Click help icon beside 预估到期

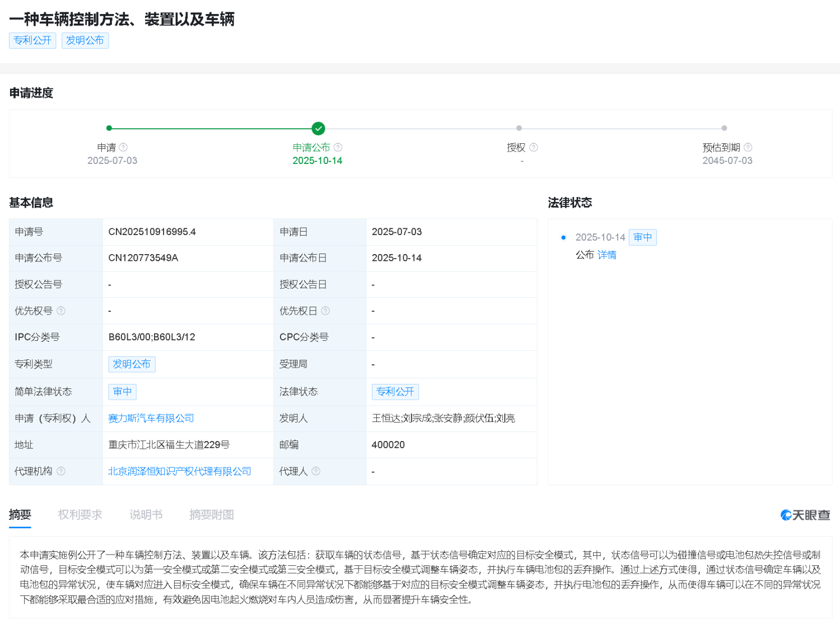click(x=748, y=147)
